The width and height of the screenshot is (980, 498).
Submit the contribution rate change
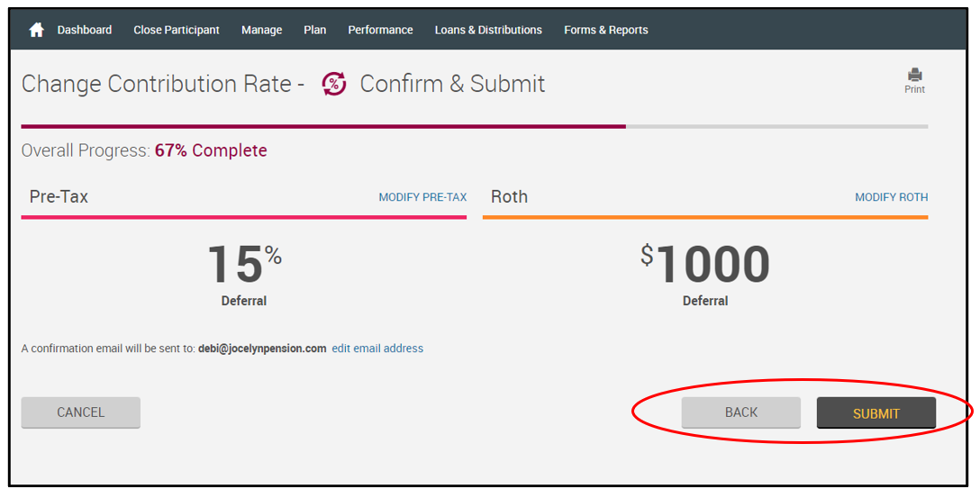pyautogui.click(x=876, y=413)
